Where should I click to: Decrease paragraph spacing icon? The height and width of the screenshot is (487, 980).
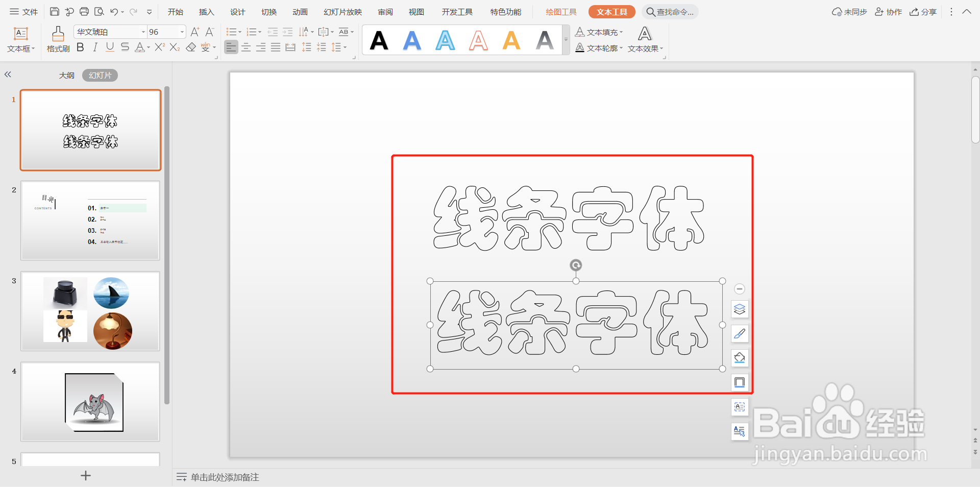(x=322, y=47)
